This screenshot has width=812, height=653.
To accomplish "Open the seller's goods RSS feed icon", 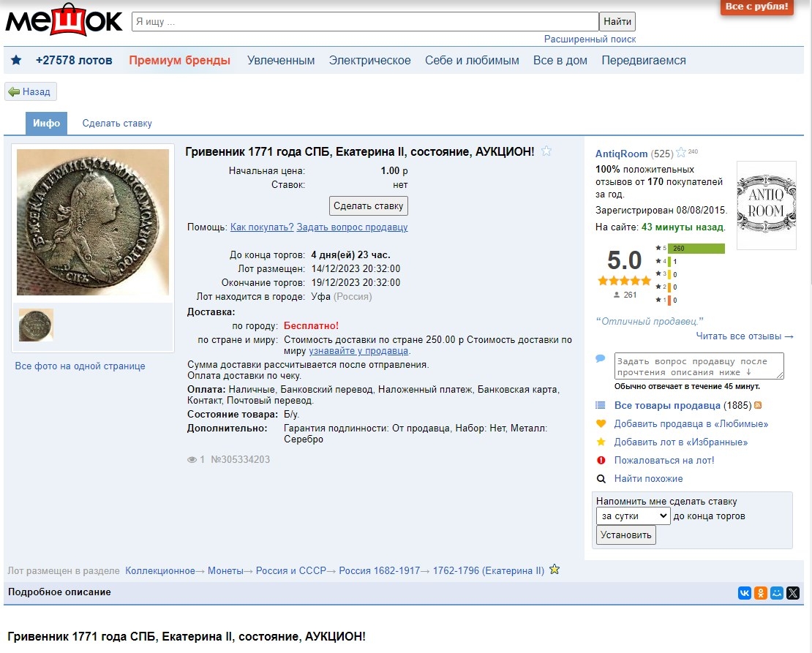I will 758,406.
